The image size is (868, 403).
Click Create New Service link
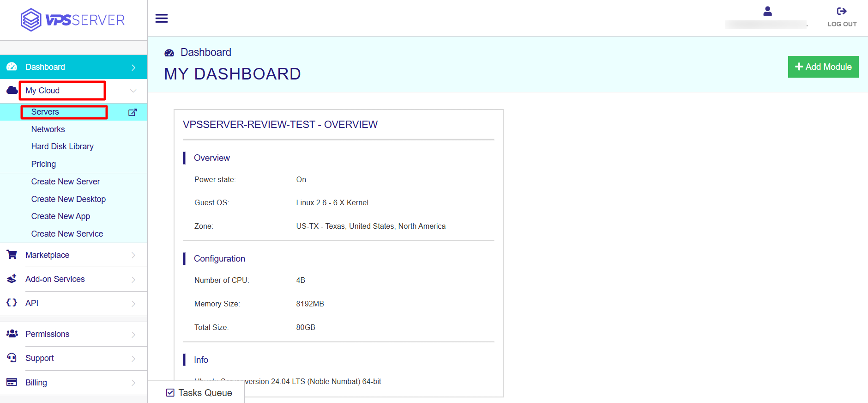tap(67, 234)
